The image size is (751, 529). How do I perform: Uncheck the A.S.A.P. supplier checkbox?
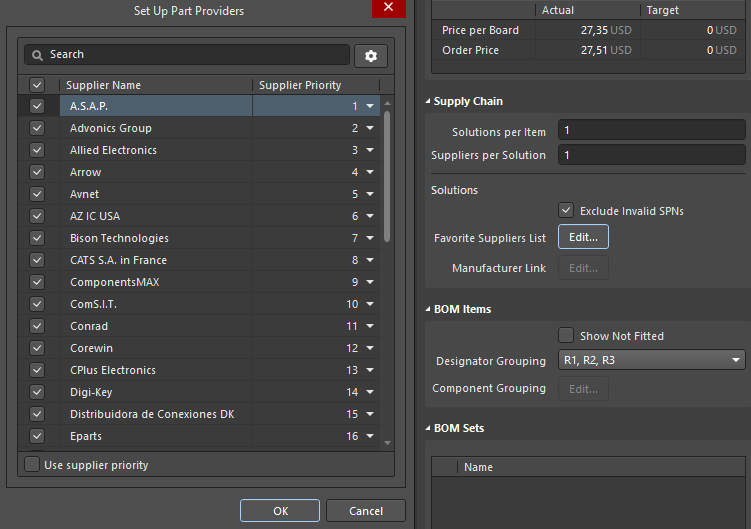pyautogui.click(x=37, y=106)
